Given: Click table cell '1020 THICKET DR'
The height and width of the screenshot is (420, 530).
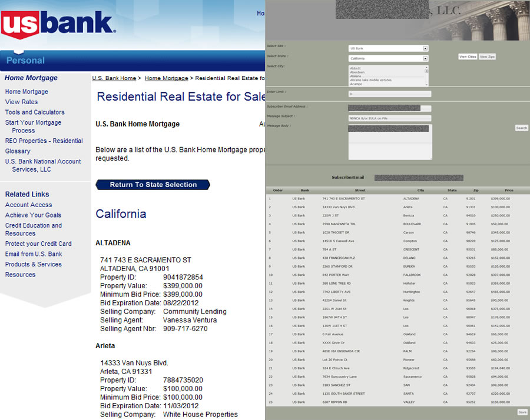Looking at the screenshot, I should (336, 232).
